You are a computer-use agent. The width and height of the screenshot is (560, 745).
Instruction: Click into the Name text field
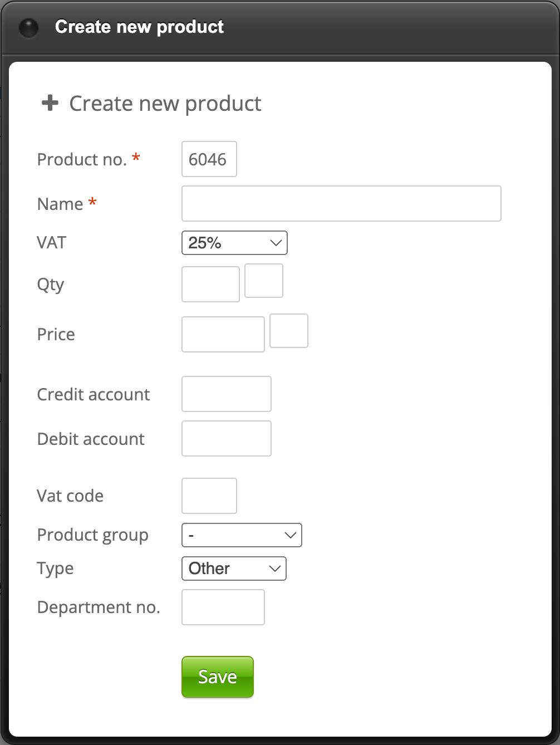click(x=341, y=204)
